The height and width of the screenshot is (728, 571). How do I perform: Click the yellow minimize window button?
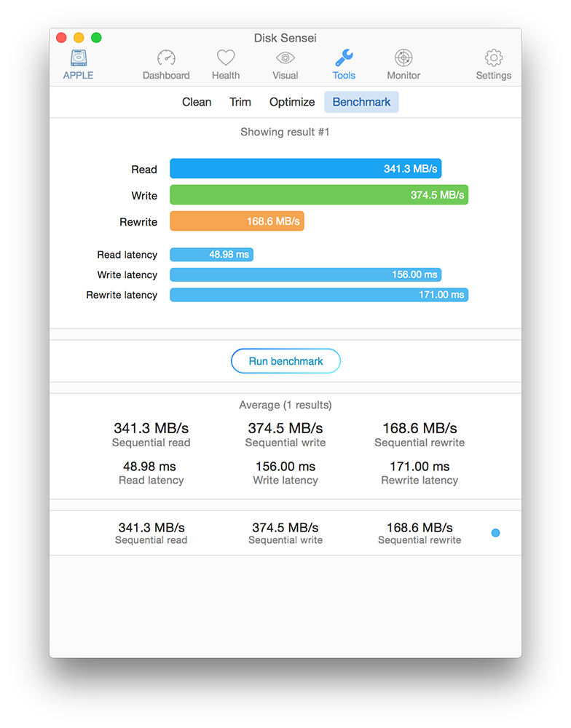point(79,38)
